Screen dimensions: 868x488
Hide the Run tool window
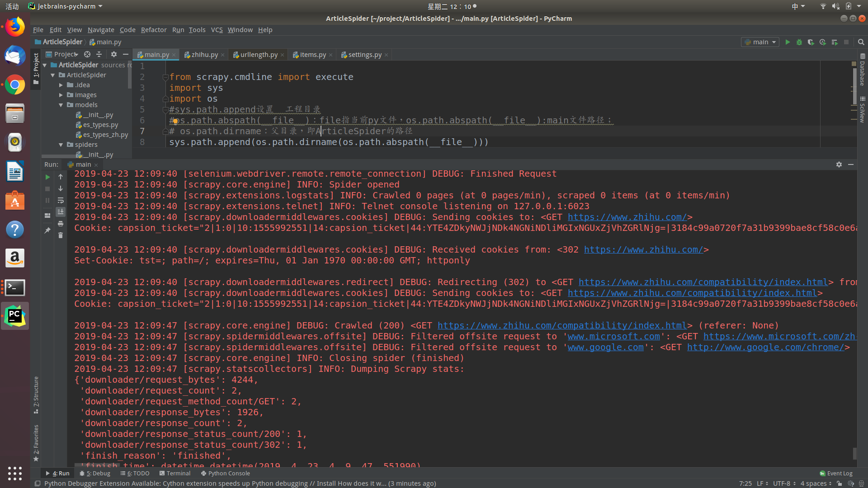click(851, 164)
